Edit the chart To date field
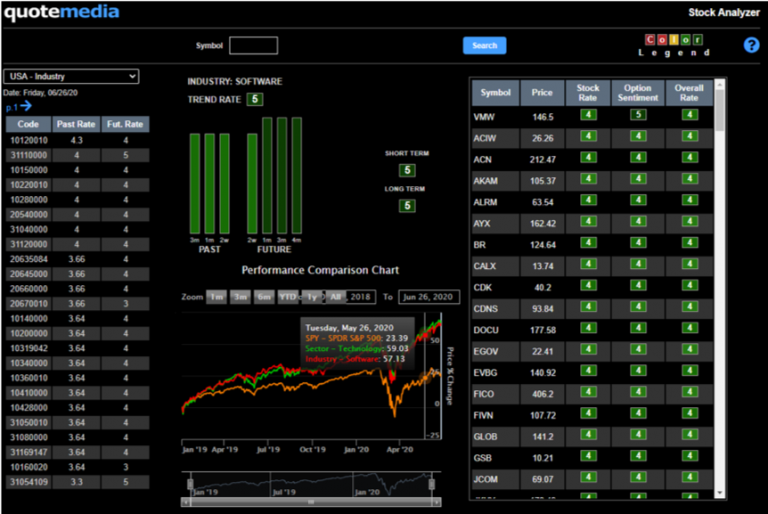 (429, 297)
